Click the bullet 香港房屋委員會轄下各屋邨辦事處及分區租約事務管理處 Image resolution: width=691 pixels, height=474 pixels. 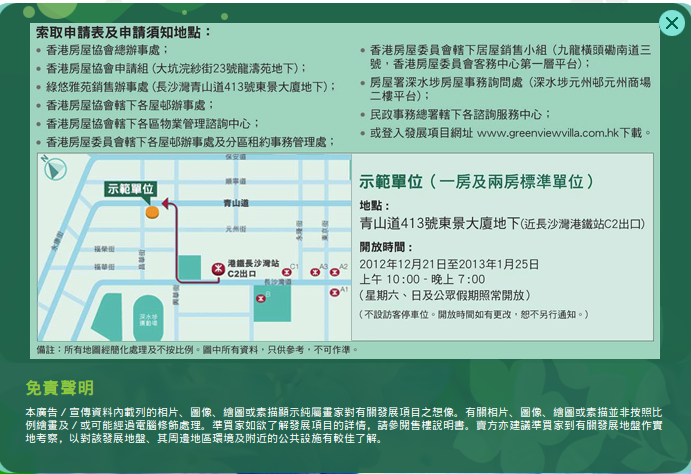click(x=191, y=142)
